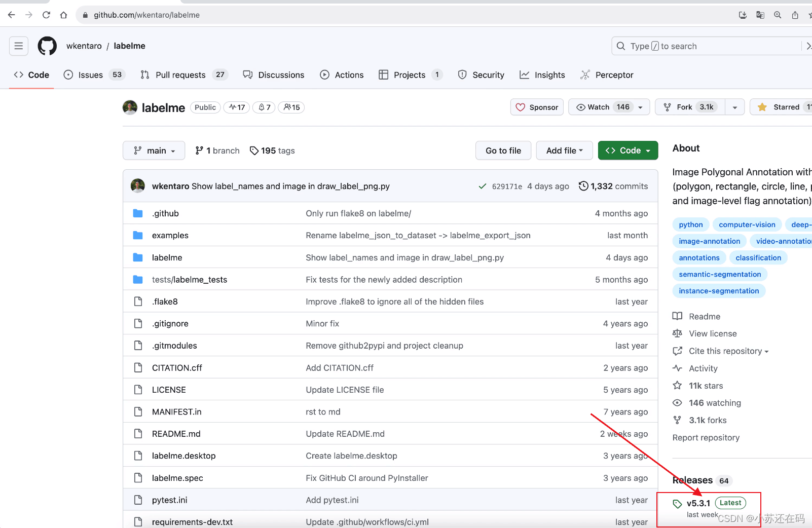Click the browser address bar URL
The image size is (812, 528).
tap(146, 15)
